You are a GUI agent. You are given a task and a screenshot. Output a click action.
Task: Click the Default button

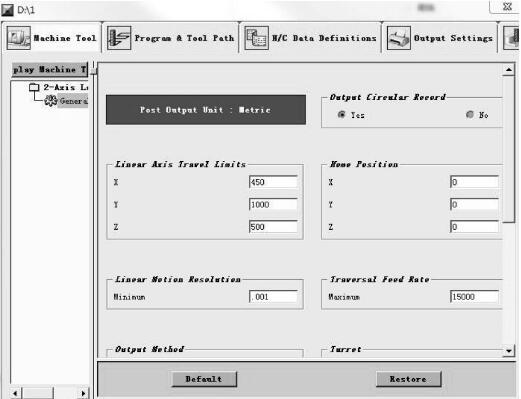(204, 379)
